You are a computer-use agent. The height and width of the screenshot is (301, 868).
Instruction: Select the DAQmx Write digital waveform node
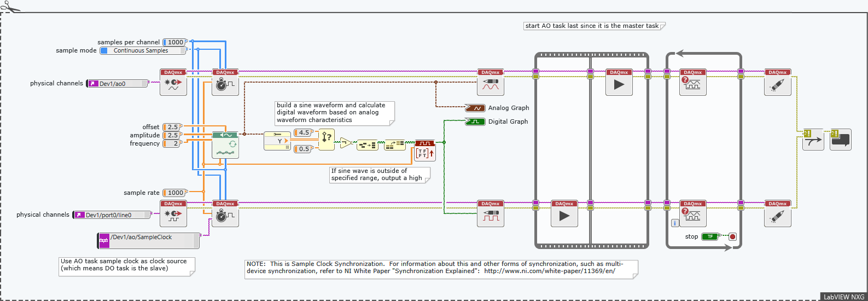click(x=491, y=213)
